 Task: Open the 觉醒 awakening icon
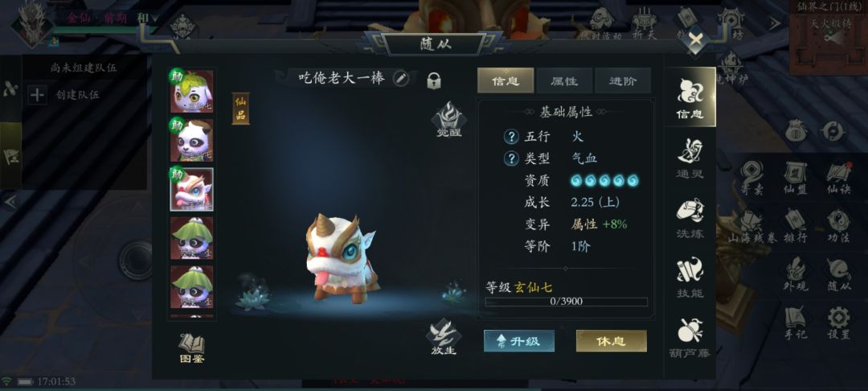coord(449,120)
